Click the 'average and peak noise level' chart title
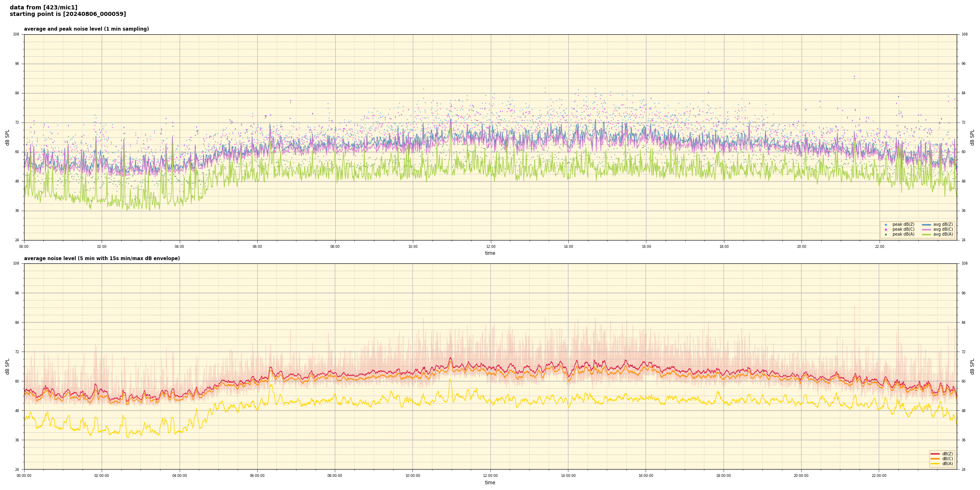 86,29
